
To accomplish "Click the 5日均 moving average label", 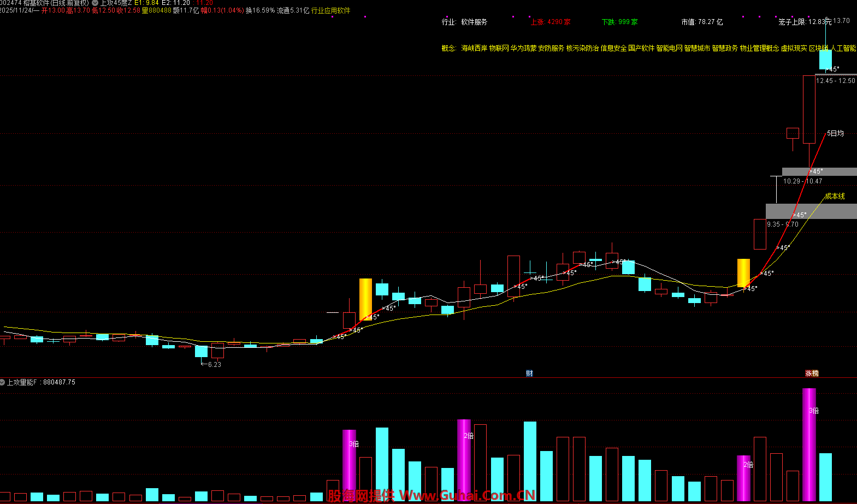I will [x=835, y=133].
